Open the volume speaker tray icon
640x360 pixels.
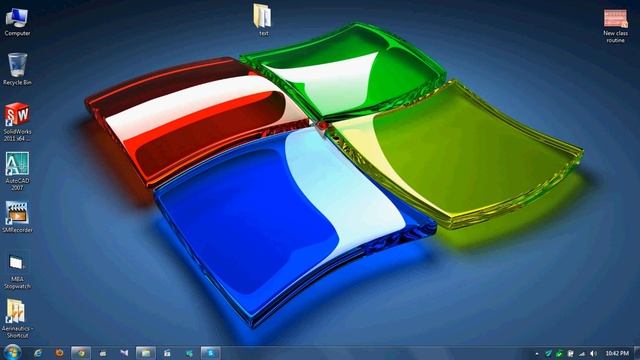(x=593, y=353)
